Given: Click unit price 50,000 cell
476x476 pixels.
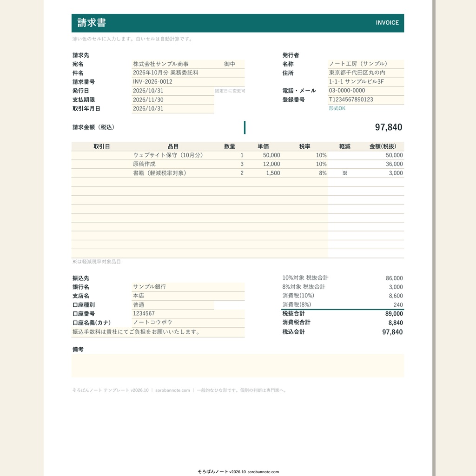Looking at the screenshot, I should pyautogui.click(x=263, y=155).
